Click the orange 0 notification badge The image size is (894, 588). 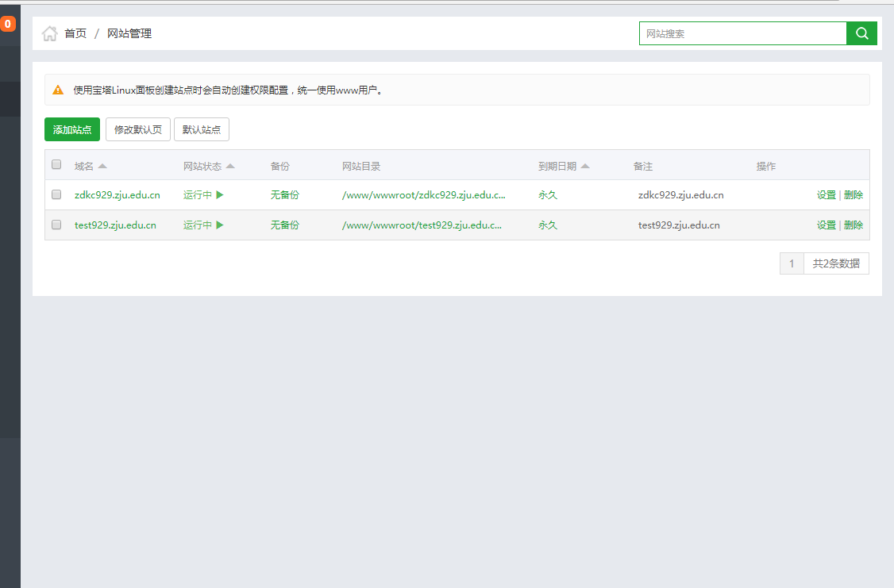[8, 25]
